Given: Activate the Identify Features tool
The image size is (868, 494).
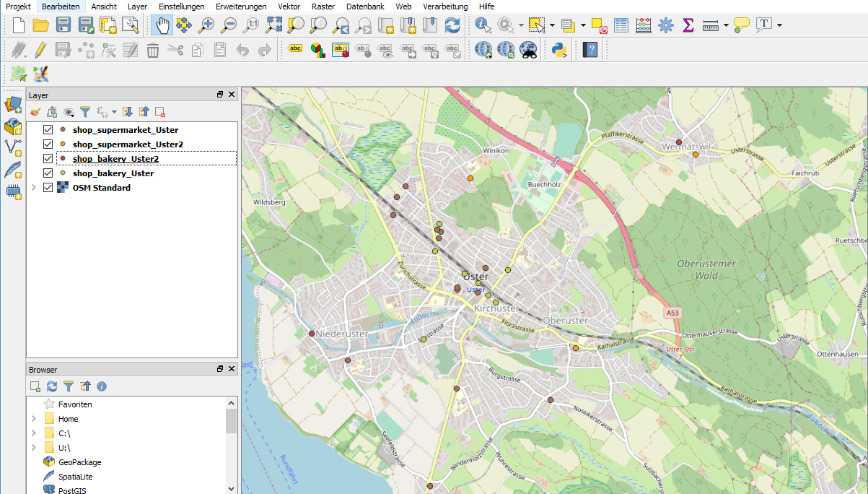Looking at the screenshot, I should (483, 25).
